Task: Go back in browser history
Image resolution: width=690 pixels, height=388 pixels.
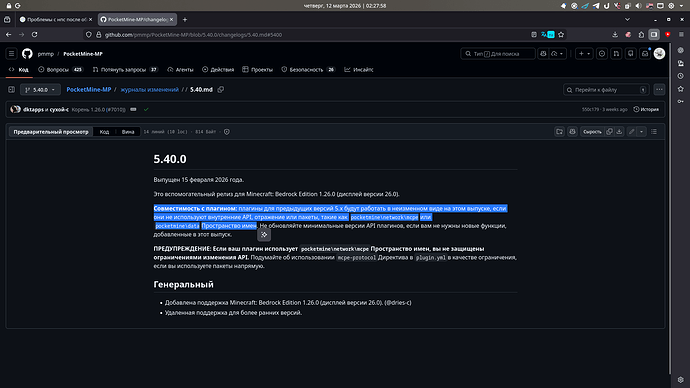Action: (x=9, y=34)
